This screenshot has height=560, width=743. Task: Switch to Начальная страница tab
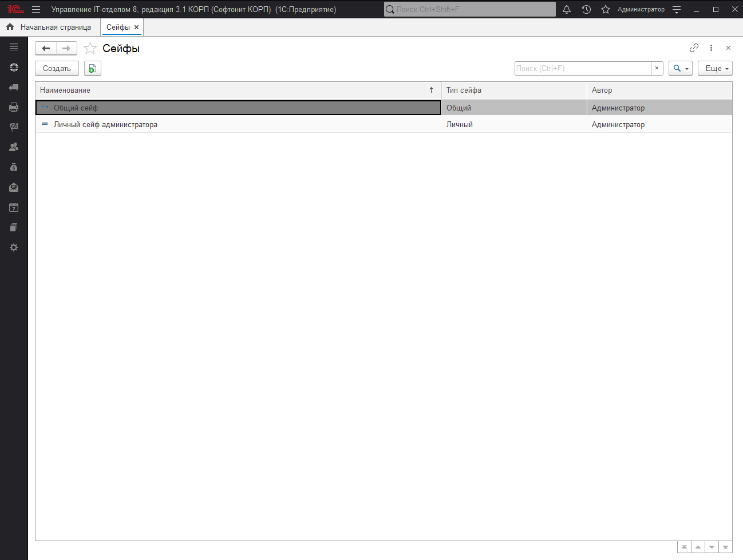click(x=49, y=27)
